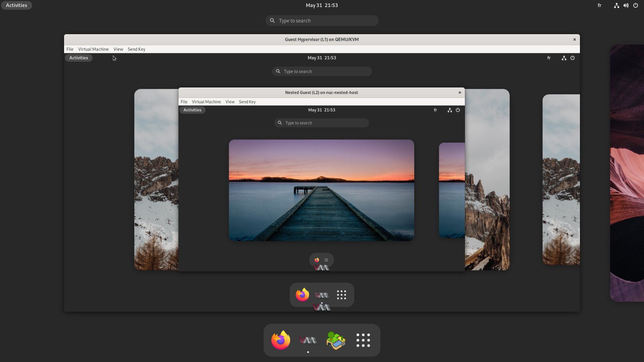Click Activities button in L1 guest window
644x362 pixels.
(79, 58)
